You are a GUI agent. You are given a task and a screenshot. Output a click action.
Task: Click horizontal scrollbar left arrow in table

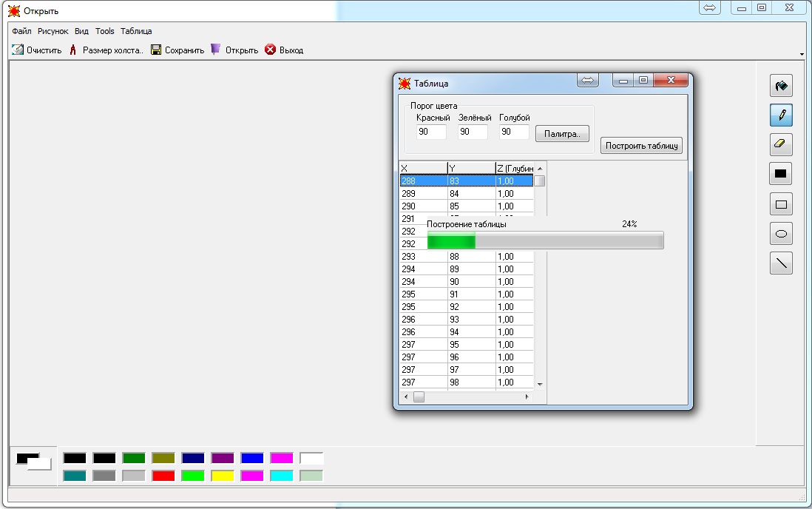tap(406, 397)
